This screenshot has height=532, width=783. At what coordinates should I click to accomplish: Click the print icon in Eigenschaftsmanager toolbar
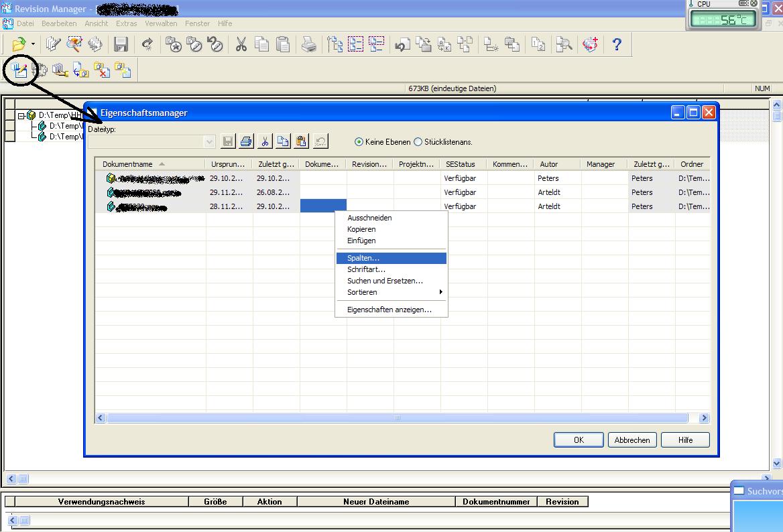[x=246, y=141]
